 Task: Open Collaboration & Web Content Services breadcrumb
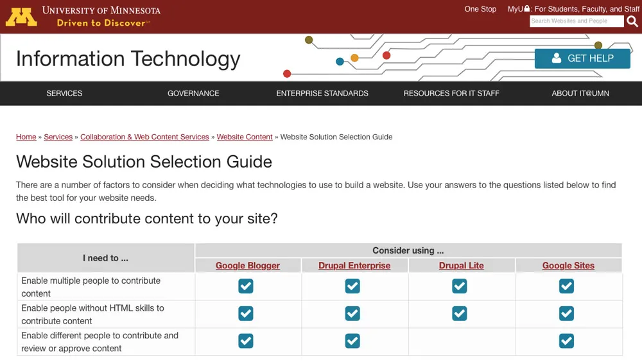click(x=144, y=137)
